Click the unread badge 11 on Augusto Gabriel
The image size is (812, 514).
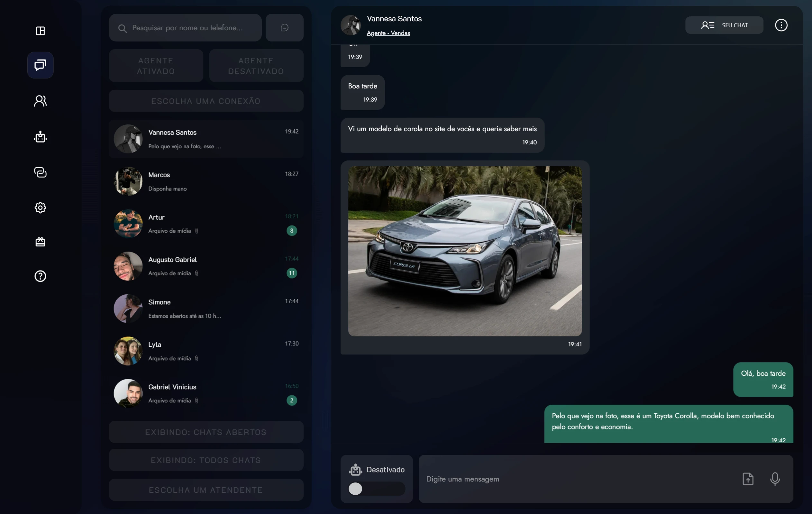coord(292,273)
